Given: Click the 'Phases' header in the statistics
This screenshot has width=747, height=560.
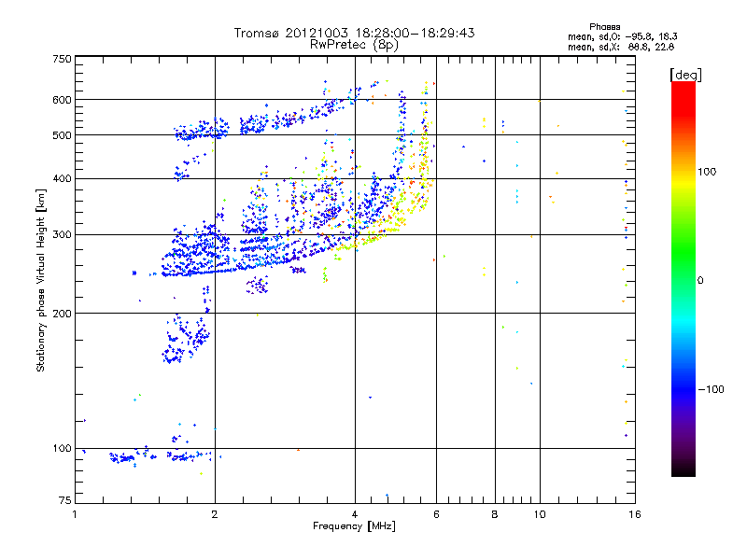Looking at the screenshot, I should [x=604, y=27].
